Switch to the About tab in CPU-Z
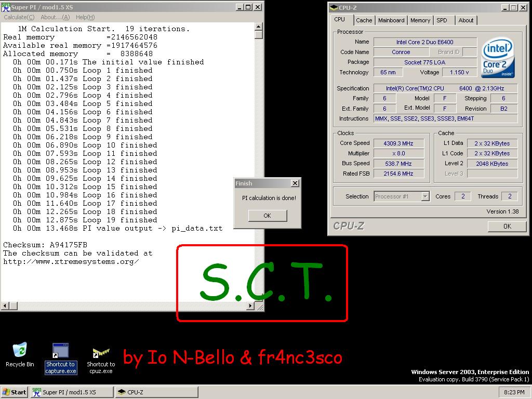 pos(466,20)
